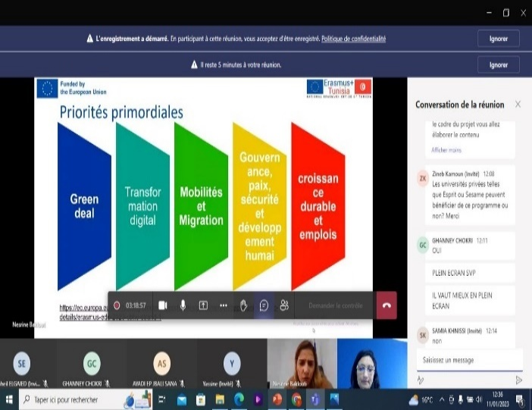532x410 pixels.
Task: Ignore the recording started notification
Action: point(499,39)
